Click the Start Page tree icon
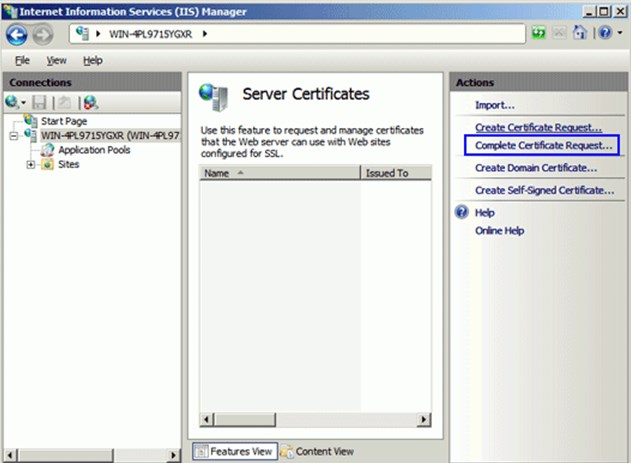 tap(30, 120)
